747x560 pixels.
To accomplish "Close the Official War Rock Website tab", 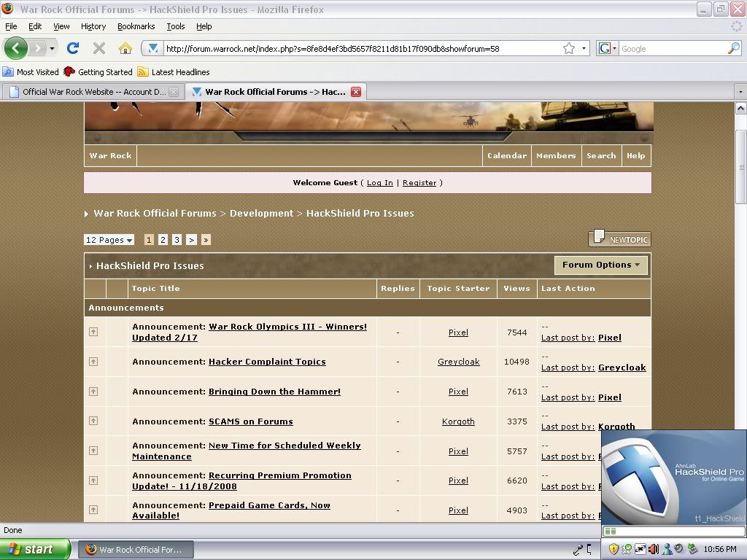I will (174, 92).
